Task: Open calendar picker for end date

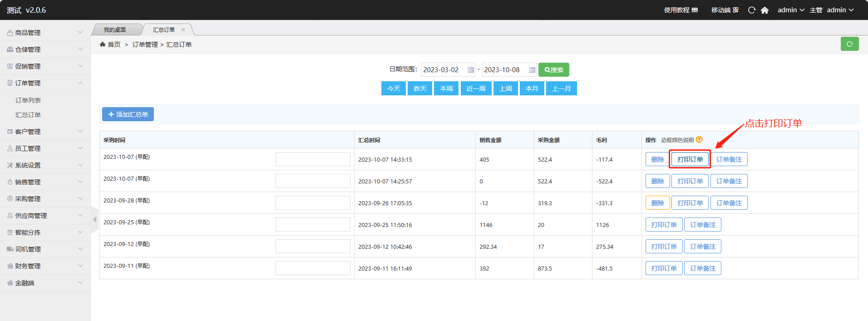Action: point(532,70)
